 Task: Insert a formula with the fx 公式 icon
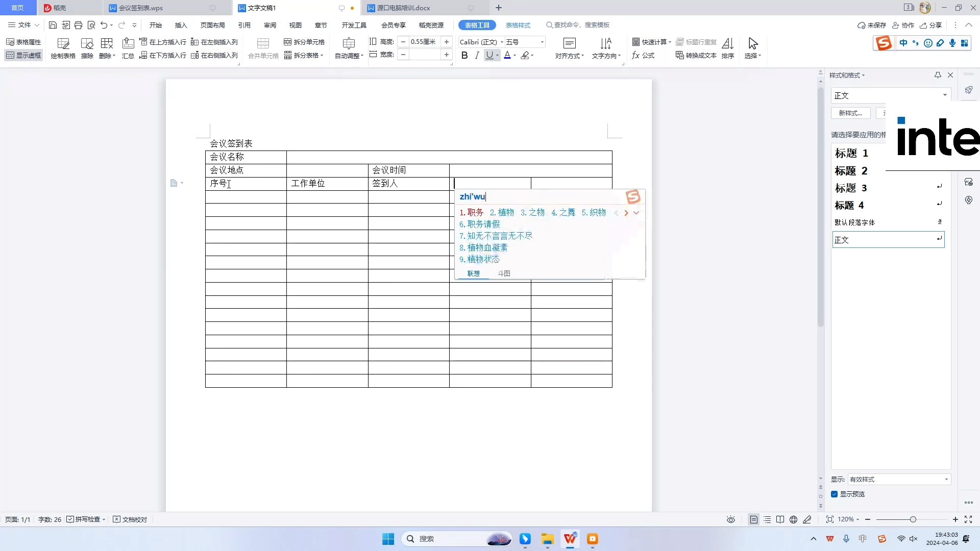pos(643,55)
